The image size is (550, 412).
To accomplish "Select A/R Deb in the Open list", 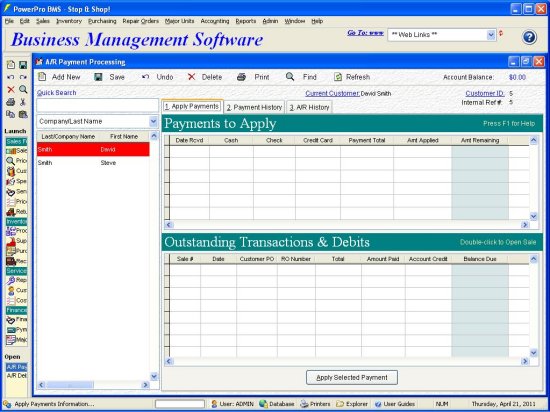I will (x=16, y=376).
